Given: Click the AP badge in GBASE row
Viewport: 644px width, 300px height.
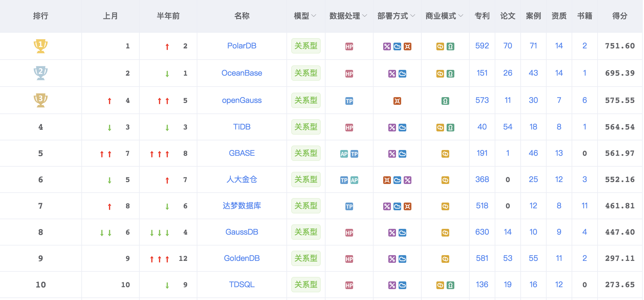Looking at the screenshot, I should [x=344, y=154].
